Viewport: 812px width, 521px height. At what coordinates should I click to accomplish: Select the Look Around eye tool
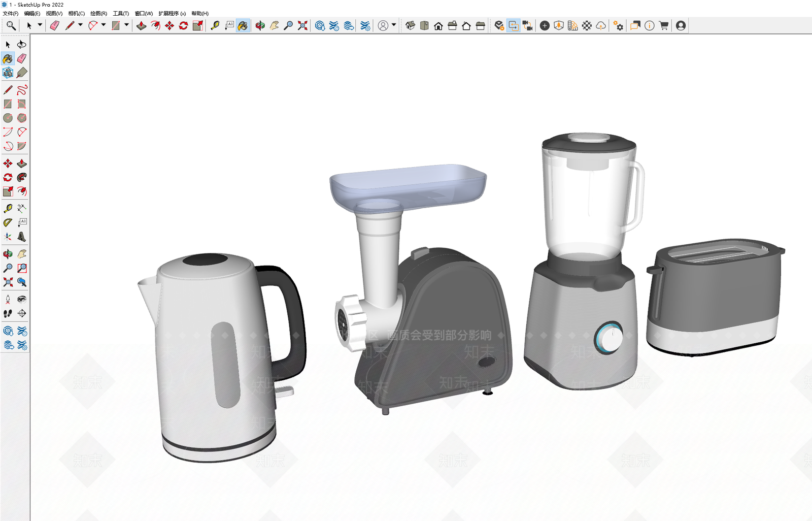tap(22, 299)
